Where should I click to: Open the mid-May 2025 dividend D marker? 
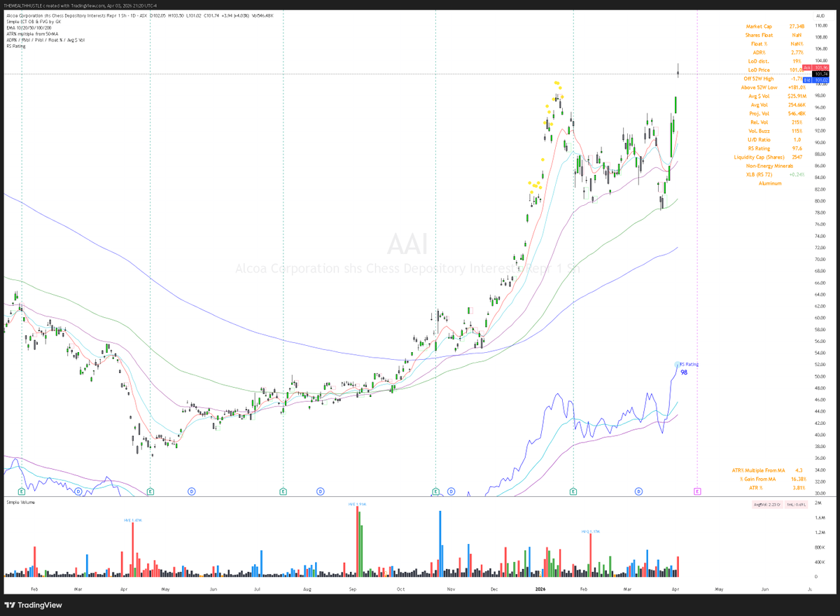pyautogui.click(x=191, y=492)
